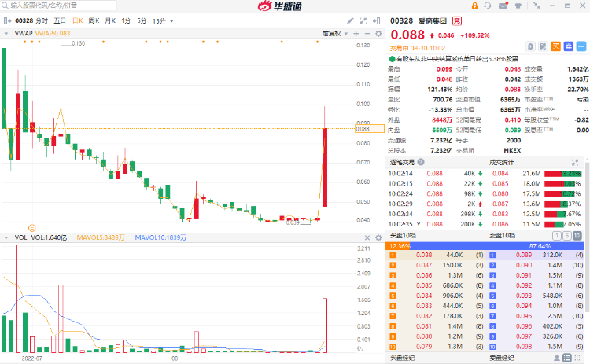590x364 pixels.
Task: Open the shareholder transfer news line
Action: 453,59
